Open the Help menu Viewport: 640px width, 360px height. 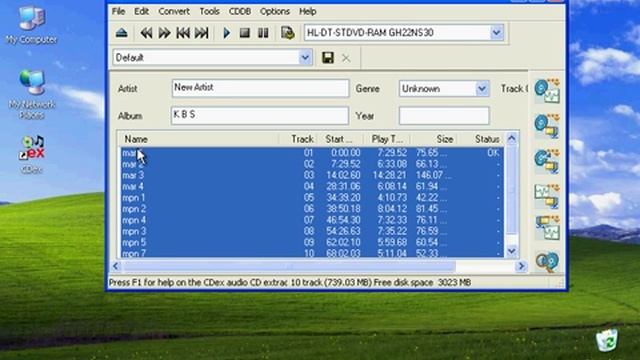point(307,11)
